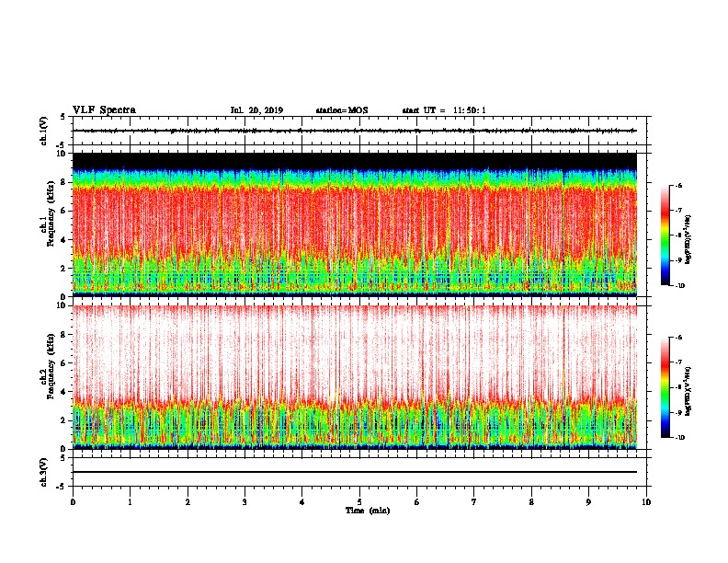Click the "ch.1(V)" waveform axis label
The image size is (728, 563).
pyautogui.click(x=43, y=131)
